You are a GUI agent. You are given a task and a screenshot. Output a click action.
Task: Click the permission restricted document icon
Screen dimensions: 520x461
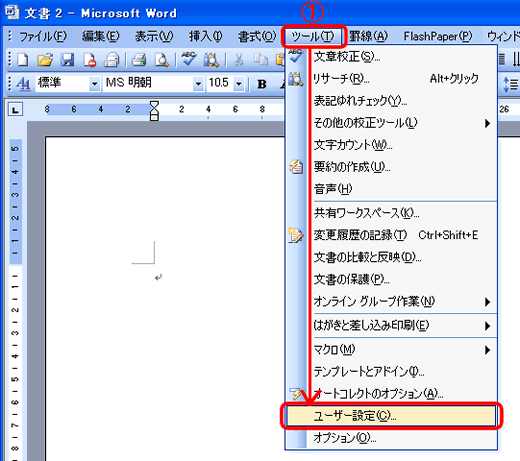[x=90, y=60]
